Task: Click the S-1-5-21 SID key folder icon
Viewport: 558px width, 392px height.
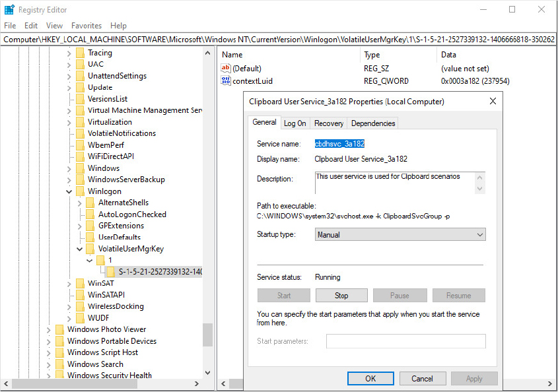Action: pos(111,272)
